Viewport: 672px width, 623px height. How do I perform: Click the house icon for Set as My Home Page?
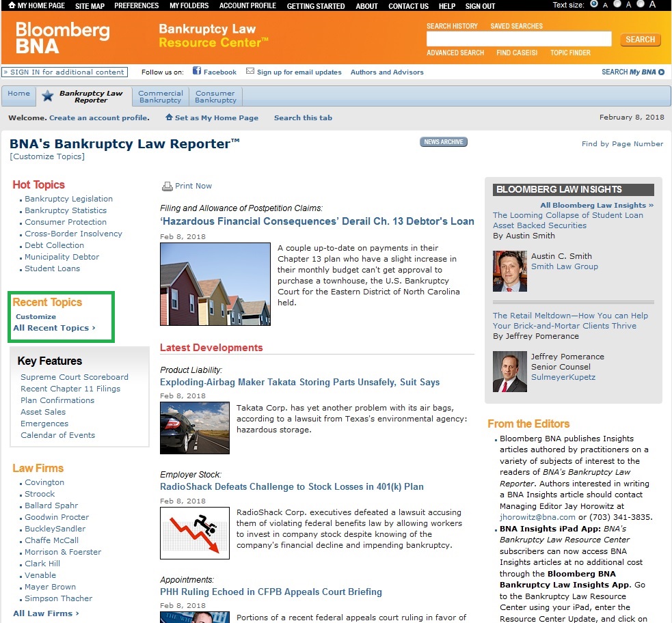(169, 117)
